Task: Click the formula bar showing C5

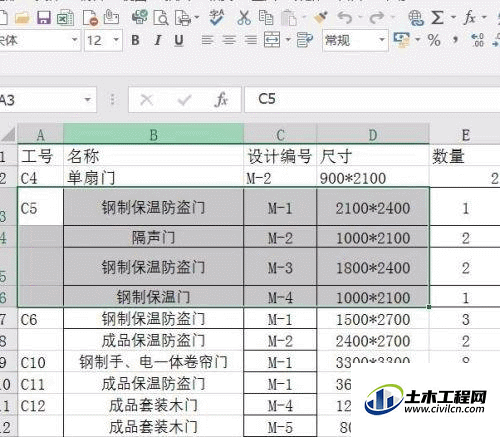Action: (x=372, y=99)
